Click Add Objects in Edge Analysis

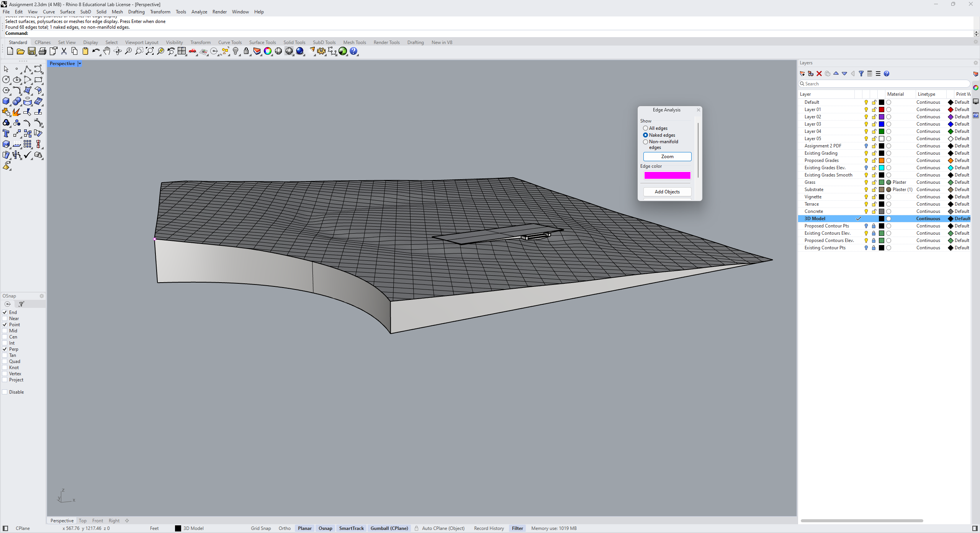[x=667, y=192]
